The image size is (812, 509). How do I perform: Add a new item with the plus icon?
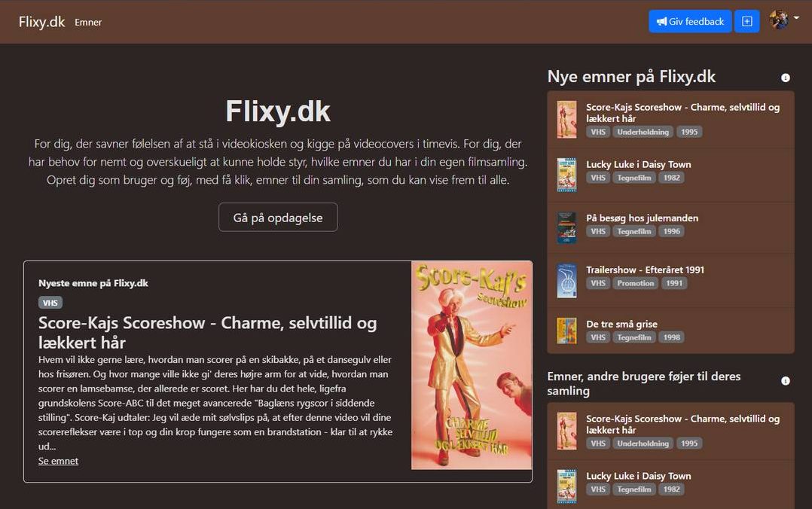pos(746,21)
